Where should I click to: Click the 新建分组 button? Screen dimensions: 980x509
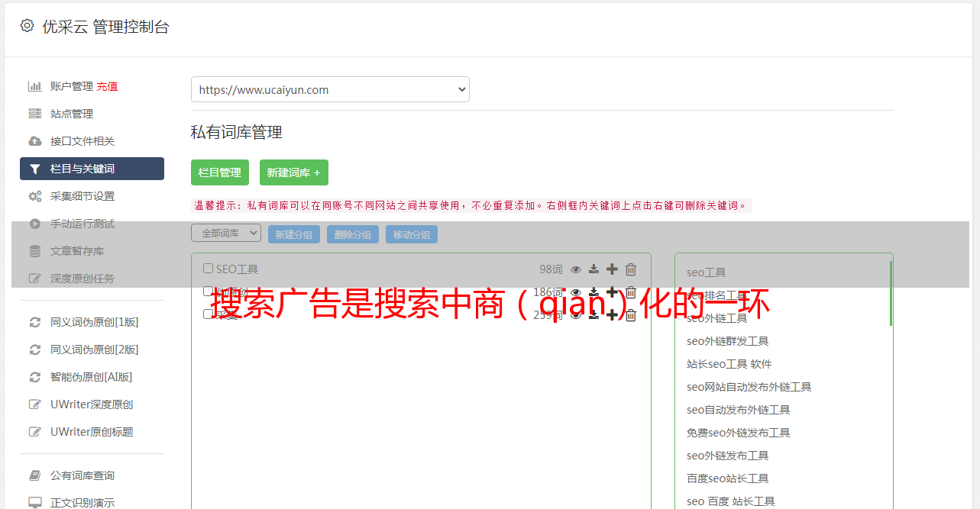pos(294,234)
